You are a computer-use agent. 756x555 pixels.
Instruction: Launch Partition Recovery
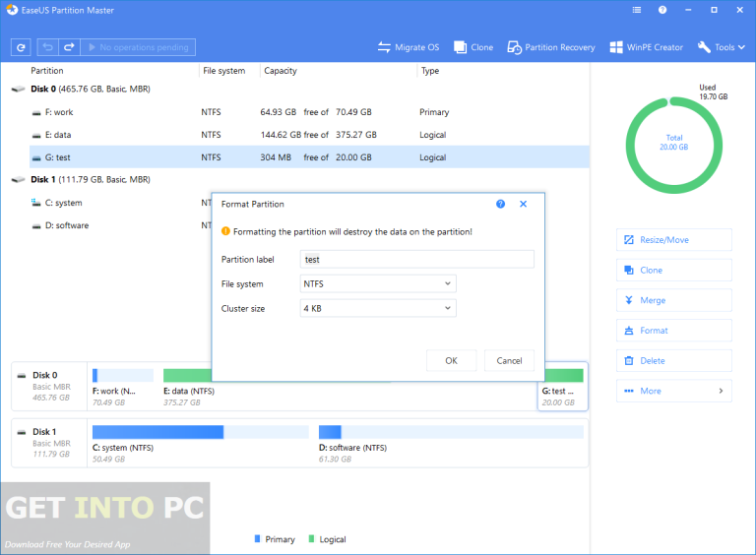551,47
